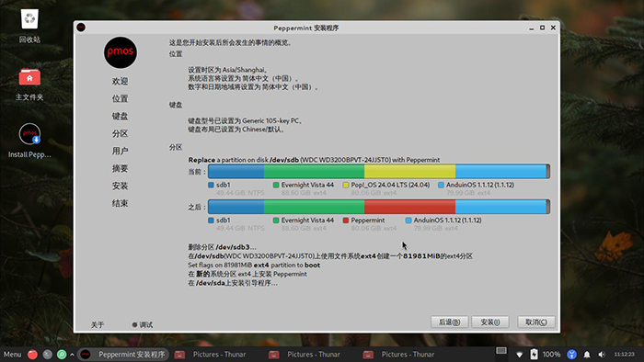Click the 81981MiB ext4 partition creation line
Screen dimensions: 644x362
click(x=330, y=256)
